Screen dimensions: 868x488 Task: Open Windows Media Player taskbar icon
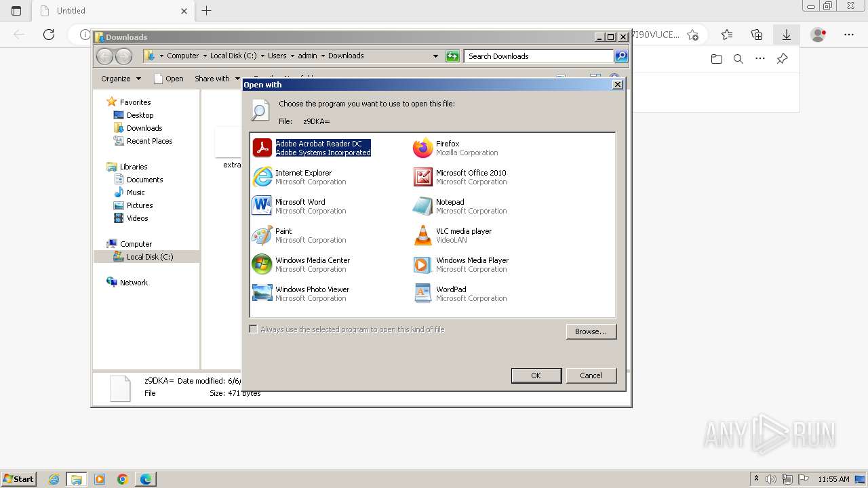pyautogui.click(x=100, y=479)
